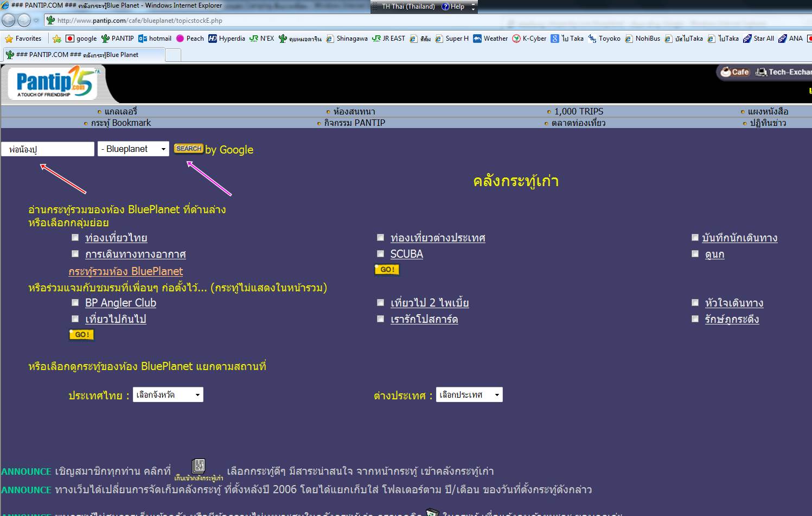This screenshot has width=812, height=516.
Task: Tick the บันทึกนักเดินทาง checkbox
Action: [x=695, y=237]
